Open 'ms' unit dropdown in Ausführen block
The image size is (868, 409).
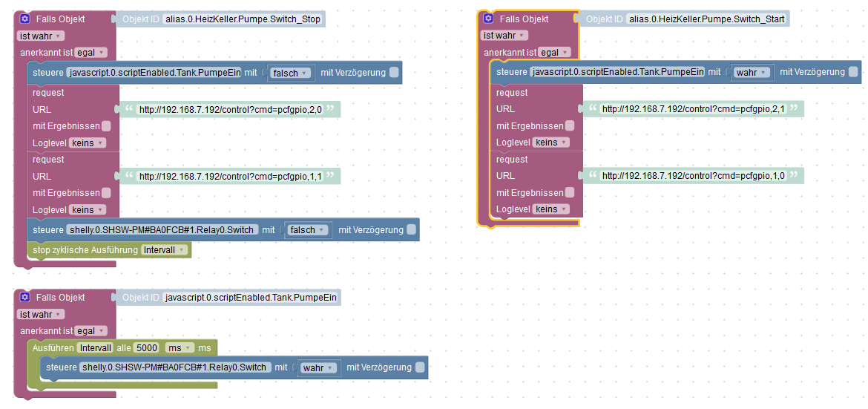180,347
